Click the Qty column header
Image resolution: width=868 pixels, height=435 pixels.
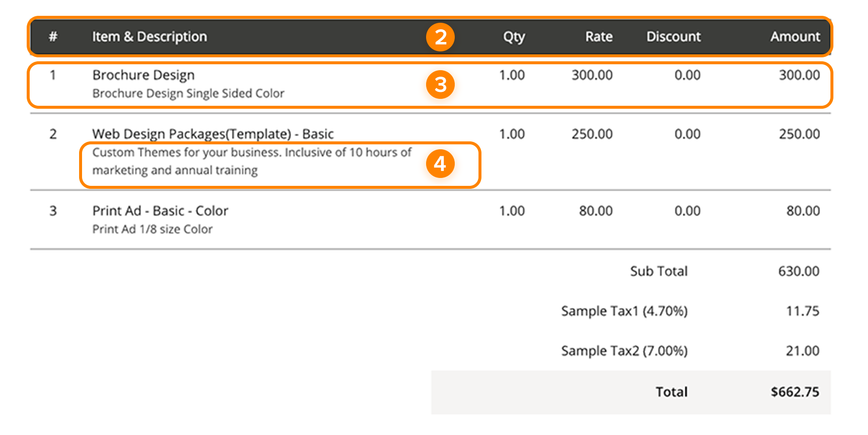(514, 37)
